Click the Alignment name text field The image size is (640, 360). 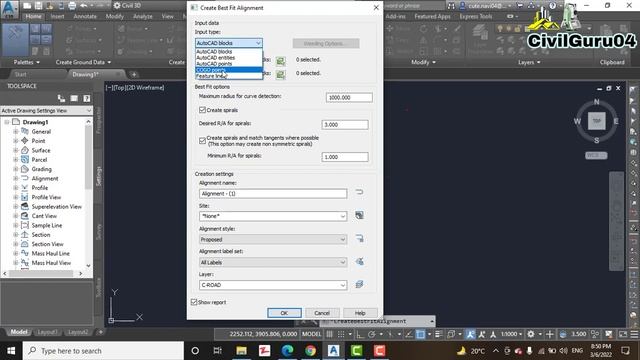pos(273,193)
